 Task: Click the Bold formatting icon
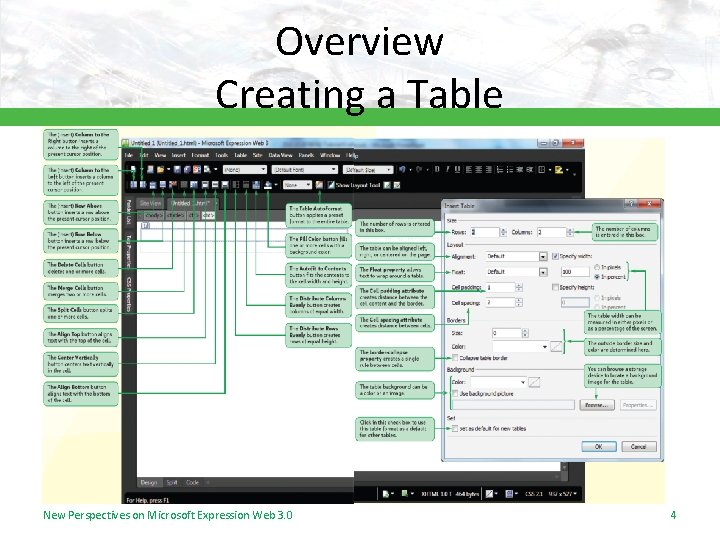point(437,169)
